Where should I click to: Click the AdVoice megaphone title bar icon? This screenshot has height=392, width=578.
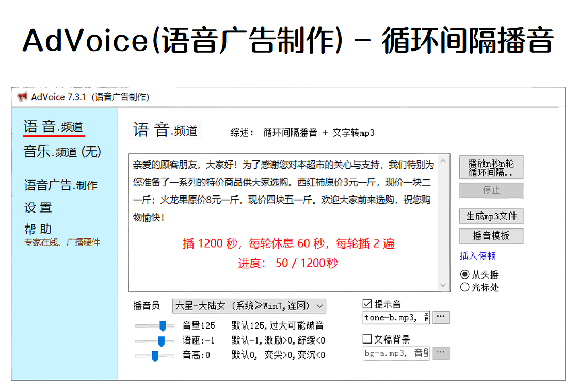pos(22,97)
